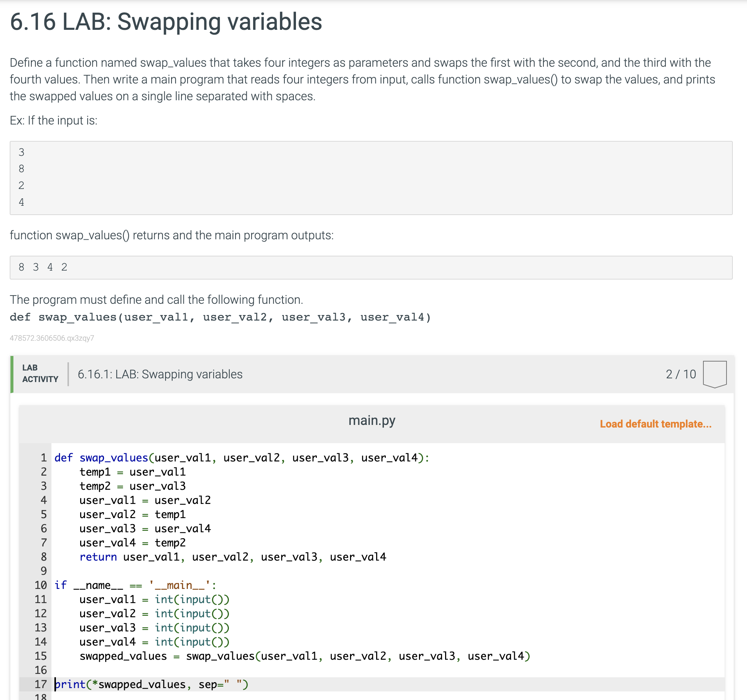The image size is (747, 700).
Task: Click the main.py file title
Action: (x=372, y=420)
